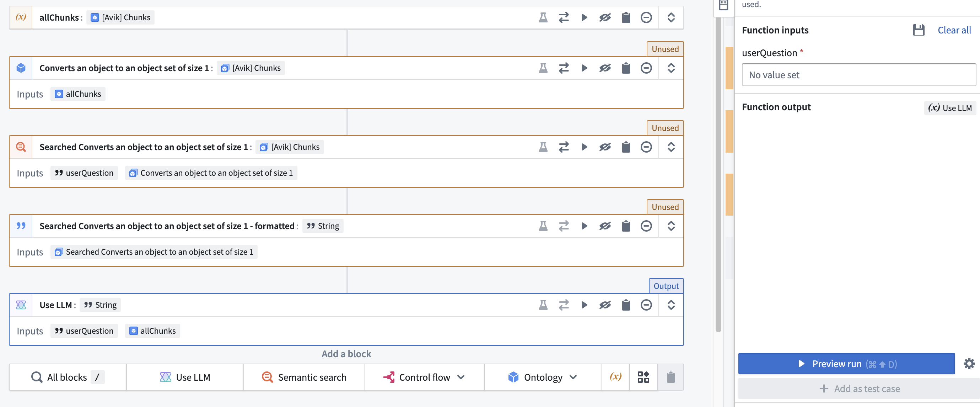The width and height of the screenshot is (980, 407).
Task: Choose All blocks in the block picker
Action: [x=68, y=377]
